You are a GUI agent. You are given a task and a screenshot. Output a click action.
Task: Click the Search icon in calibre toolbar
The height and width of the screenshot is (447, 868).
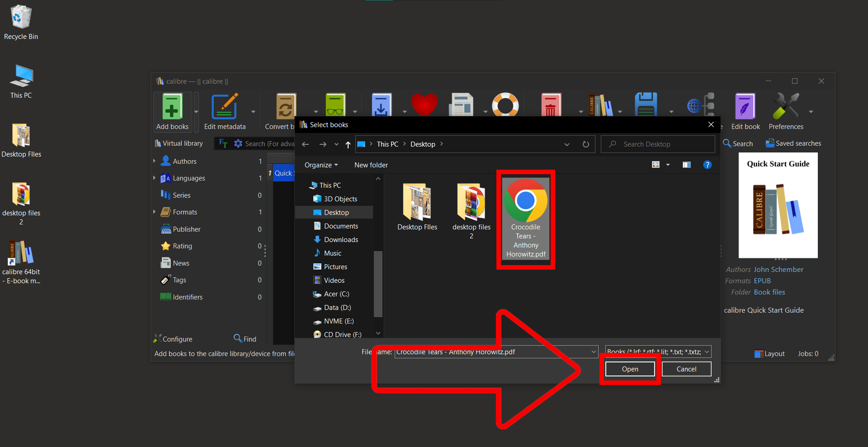point(727,143)
